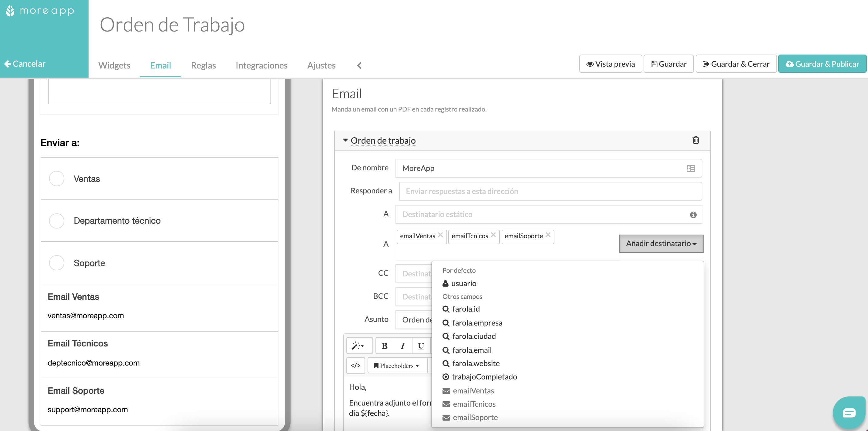Viewport: 868px width, 431px height.
Task: Delete Orden de trabajo email with trash icon
Action: coord(695,140)
